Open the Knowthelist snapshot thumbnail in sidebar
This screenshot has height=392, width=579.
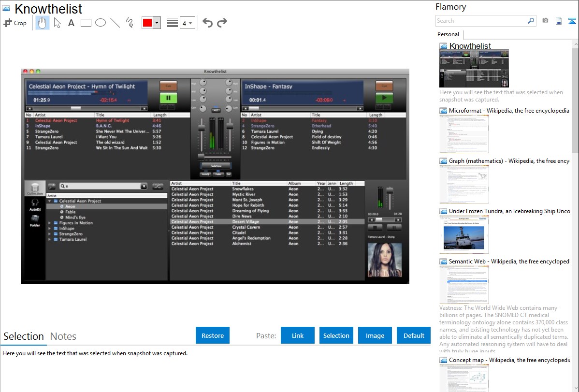[x=474, y=69]
